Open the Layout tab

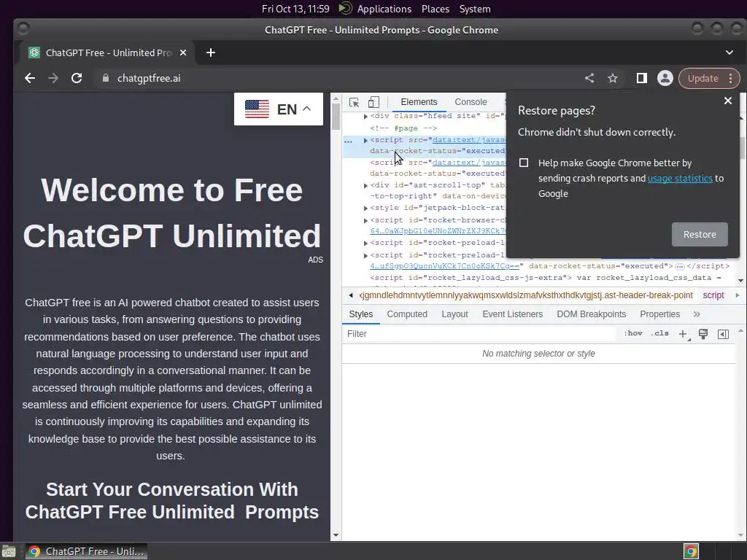tap(454, 314)
